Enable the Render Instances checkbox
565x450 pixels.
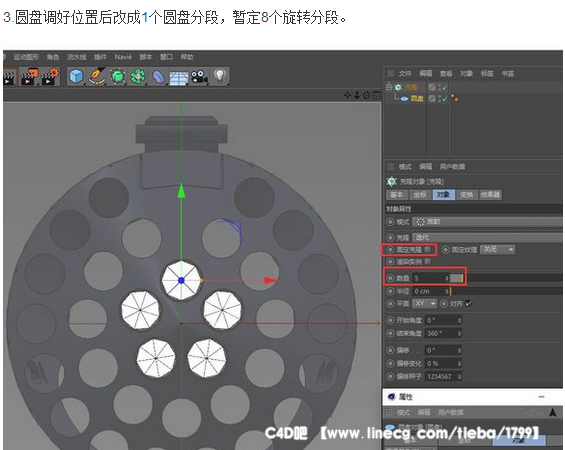428,261
